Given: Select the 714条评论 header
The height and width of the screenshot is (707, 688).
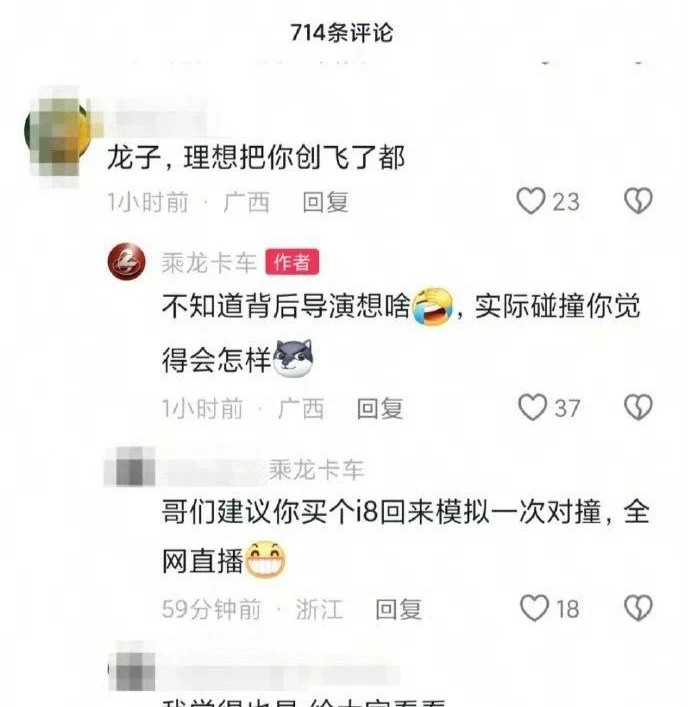Looking at the screenshot, I should [x=342, y=32].
